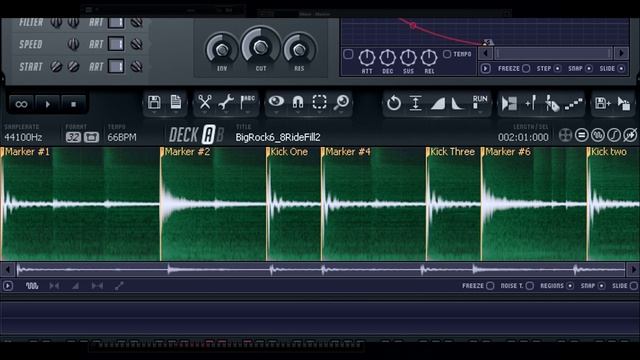Adjust the ENV knob
This screenshot has height=360, width=640.
pos(222,50)
